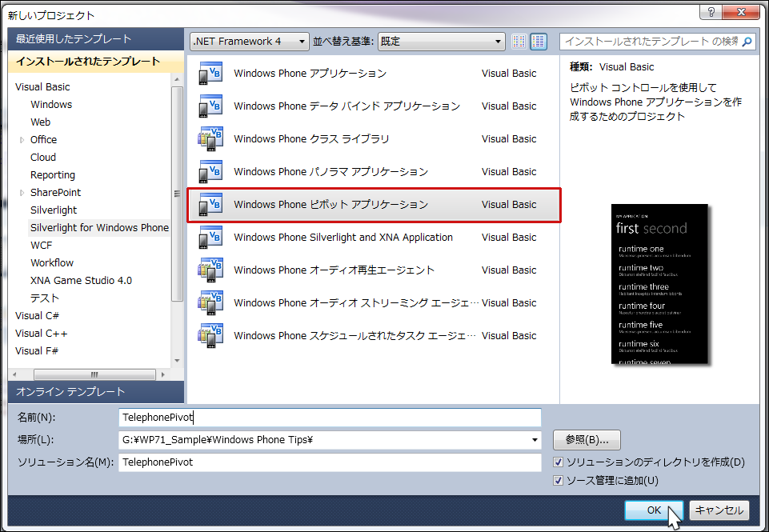Click the オーディオ再生エージェント template icon

210,270
